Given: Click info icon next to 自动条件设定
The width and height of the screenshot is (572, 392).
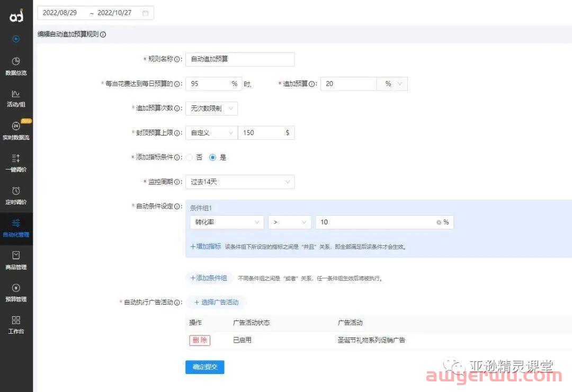Looking at the screenshot, I should pyautogui.click(x=177, y=206).
